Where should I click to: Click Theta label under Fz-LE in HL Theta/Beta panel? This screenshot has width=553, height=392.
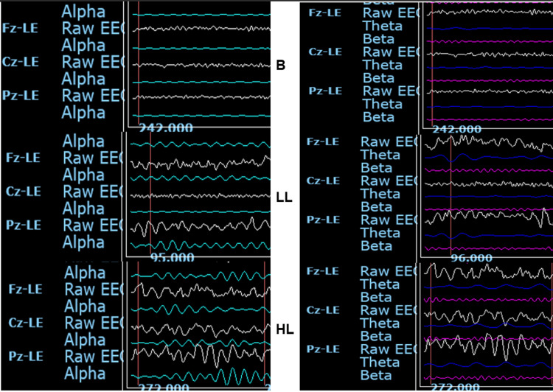(380, 284)
